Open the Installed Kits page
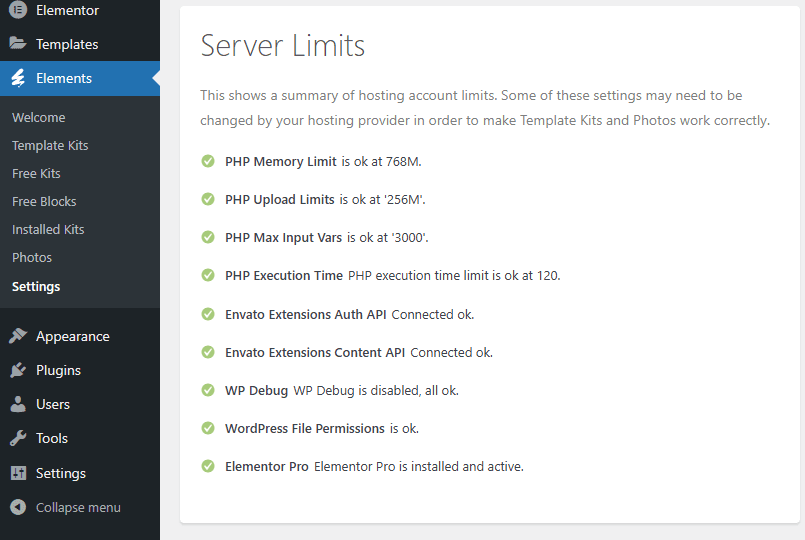 click(48, 229)
